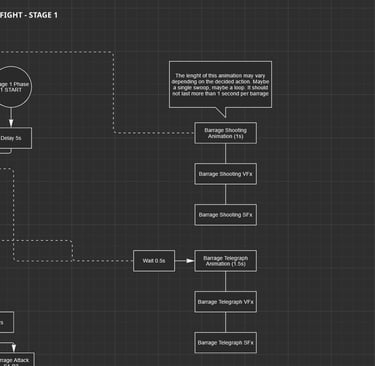
Task: Click the animation length note callout
Action: tap(220, 85)
